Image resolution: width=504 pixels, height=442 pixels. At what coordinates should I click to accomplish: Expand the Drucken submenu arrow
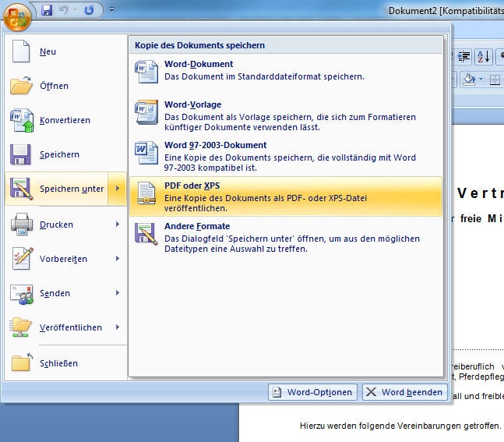118,225
